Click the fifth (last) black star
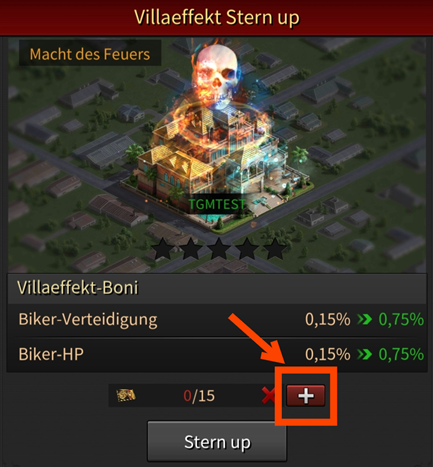The width and height of the screenshot is (433, 467). click(x=275, y=249)
